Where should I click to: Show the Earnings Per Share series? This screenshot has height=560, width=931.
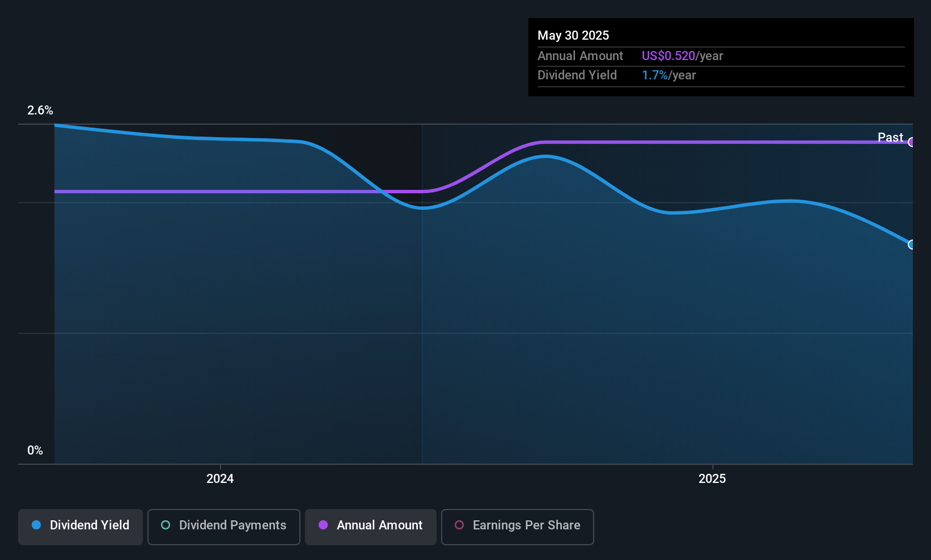pyautogui.click(x=518, y=527)
